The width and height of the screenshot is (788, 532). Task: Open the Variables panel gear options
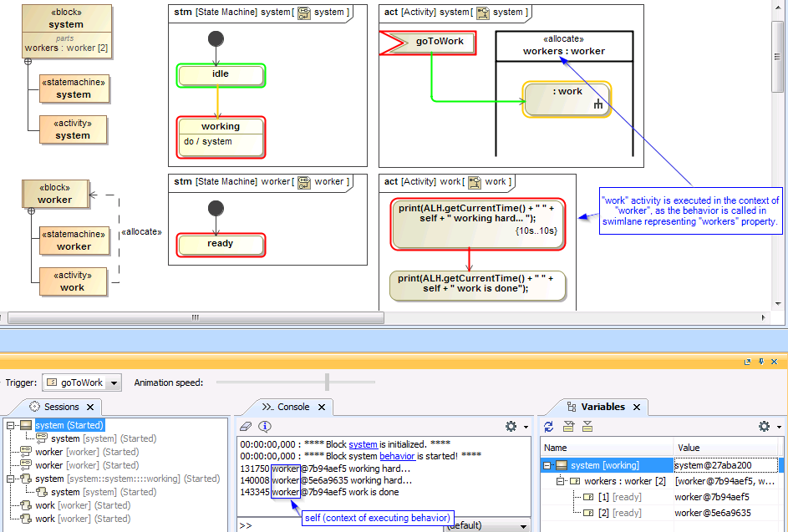(x=764, y=426)
